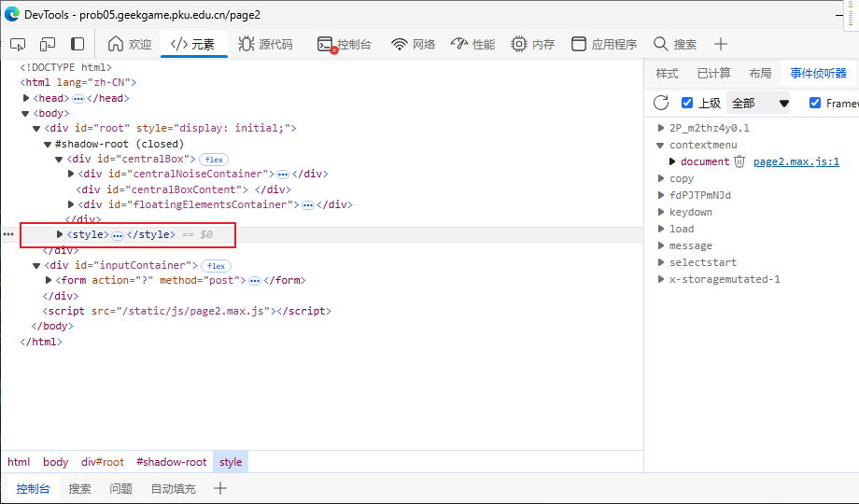Click the flex badge next to centralBox
This screenshot has height=504, width=859.
214,160
